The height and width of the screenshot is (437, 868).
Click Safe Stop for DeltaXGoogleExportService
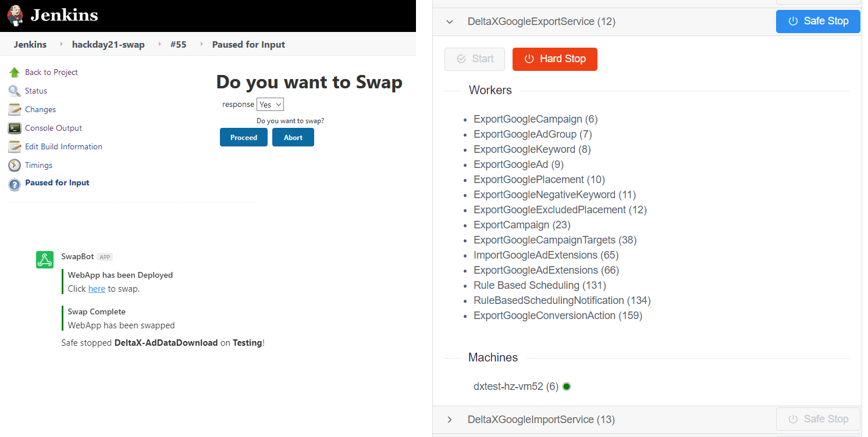(818, 21)
